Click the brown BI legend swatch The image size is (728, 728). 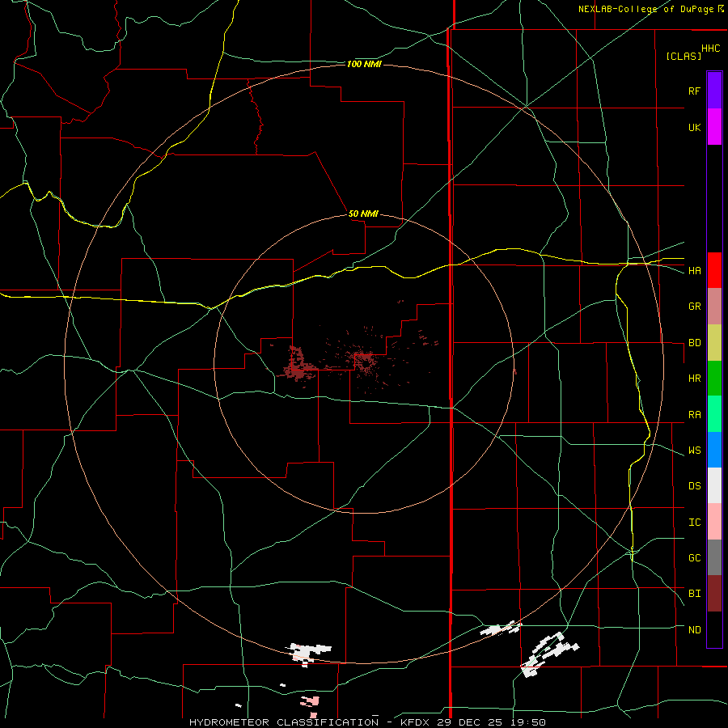point(714,594)
